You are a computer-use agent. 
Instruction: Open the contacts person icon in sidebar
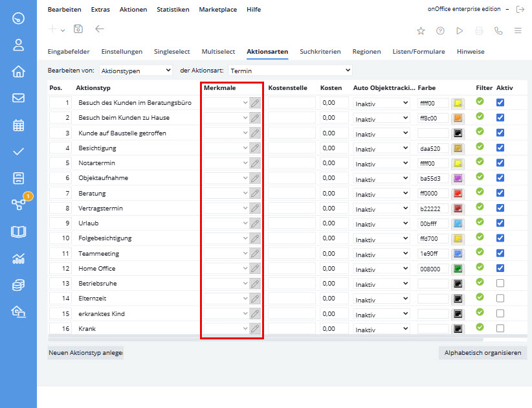18,45
